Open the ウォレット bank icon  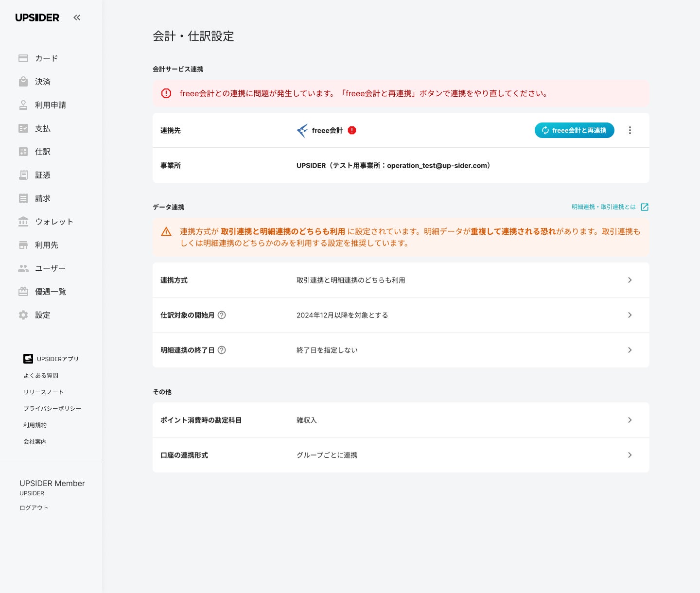[x=23, y=222]
